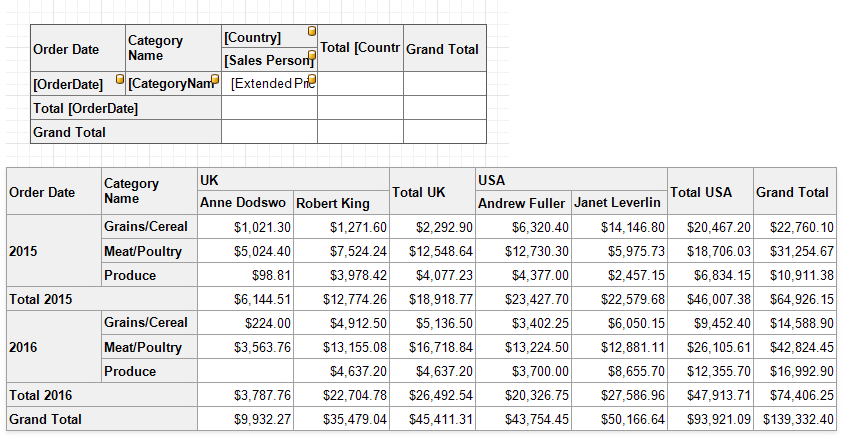Click the database icon beside the [OrderDate] field
Screen dimensions: 843x439
pos(120,79)
